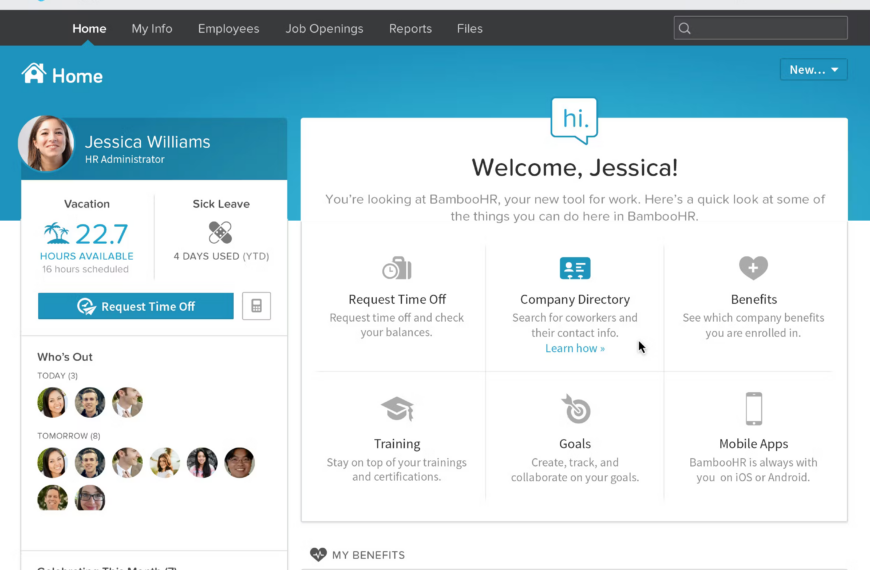Click the MY BENEFITS section heading

368,555
